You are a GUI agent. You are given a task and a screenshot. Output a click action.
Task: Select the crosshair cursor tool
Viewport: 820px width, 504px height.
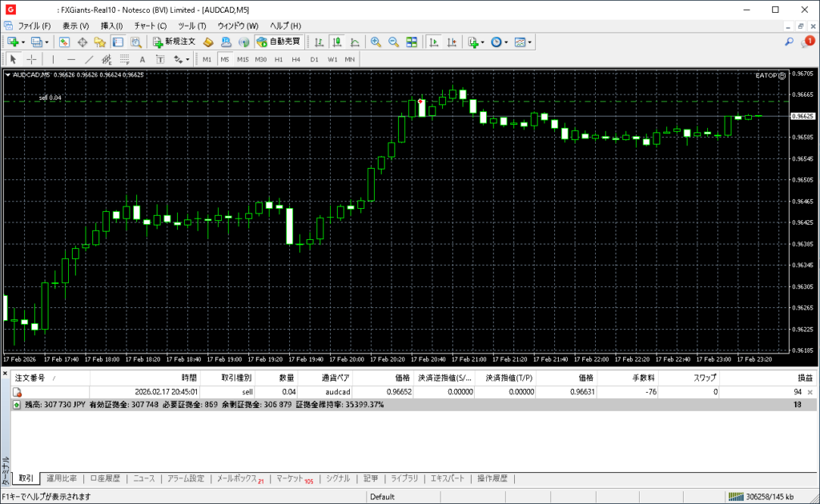click(32, 59)
